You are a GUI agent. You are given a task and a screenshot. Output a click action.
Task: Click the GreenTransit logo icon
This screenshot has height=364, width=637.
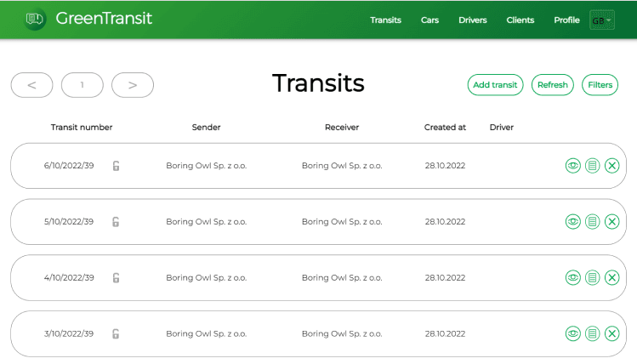[x=35, y=19]
